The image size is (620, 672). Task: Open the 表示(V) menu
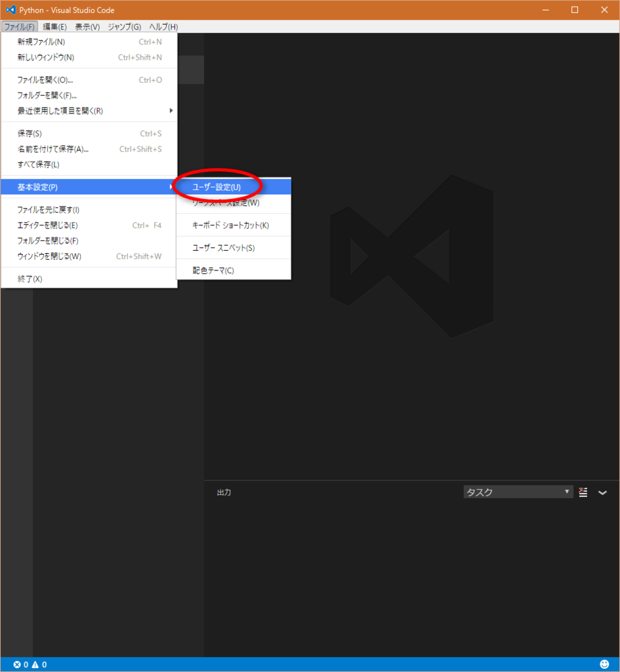point(87,26)
